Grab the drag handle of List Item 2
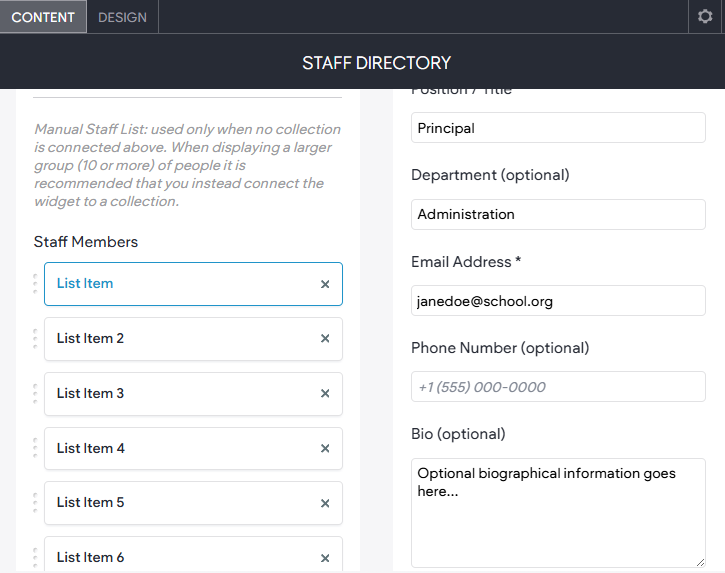This screenshot has width=725, height=573. tap(36, 339)
